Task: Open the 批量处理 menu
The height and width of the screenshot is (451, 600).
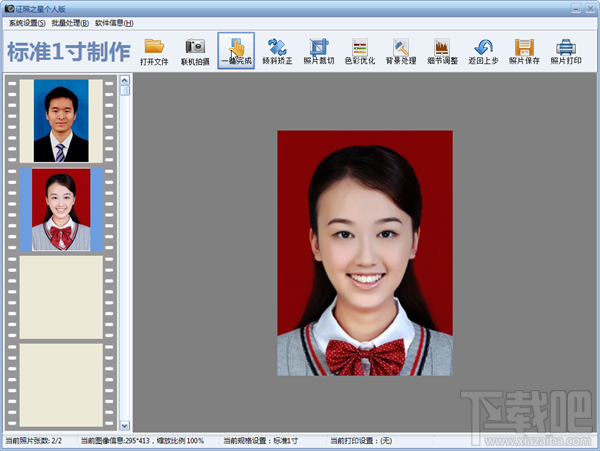Action: coord(70,22)
